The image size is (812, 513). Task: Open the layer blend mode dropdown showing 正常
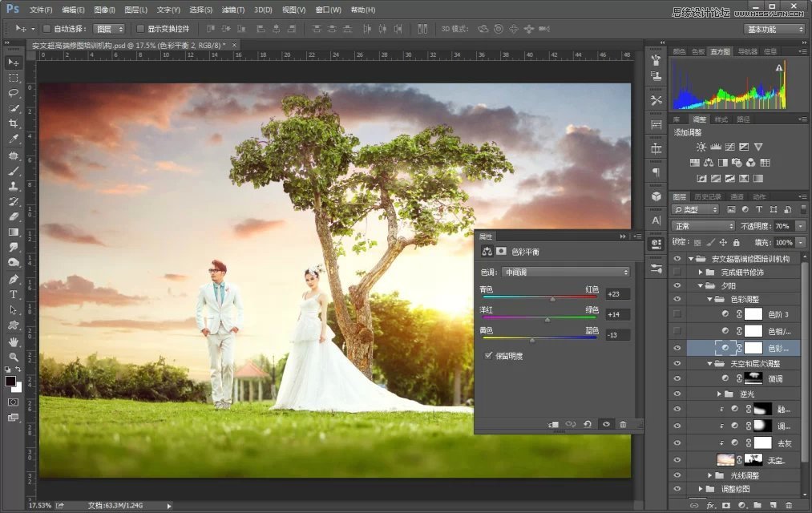(702, 225)
